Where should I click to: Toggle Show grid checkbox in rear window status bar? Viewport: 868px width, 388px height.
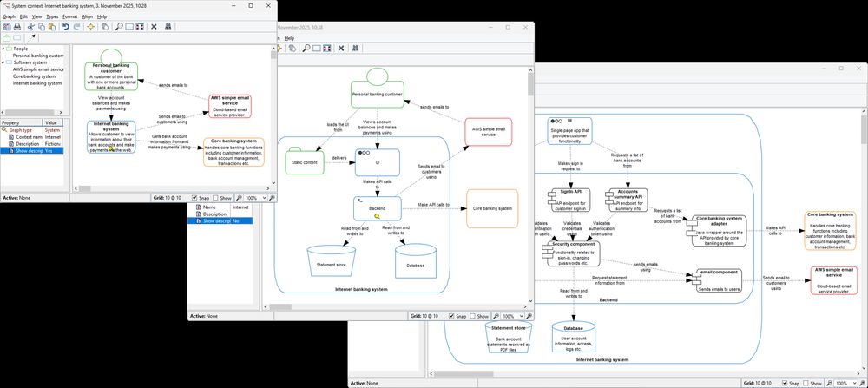point(806,383)
